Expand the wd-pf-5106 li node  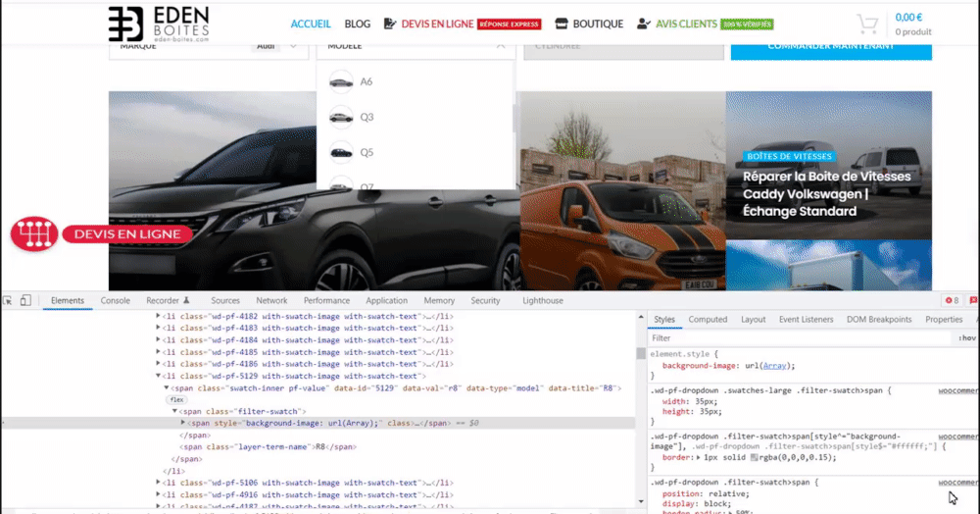tap(158, 483)
